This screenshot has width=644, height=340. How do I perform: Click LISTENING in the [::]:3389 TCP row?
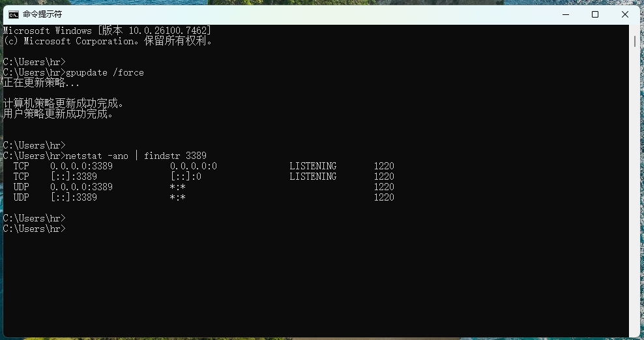tap(313, 177)
